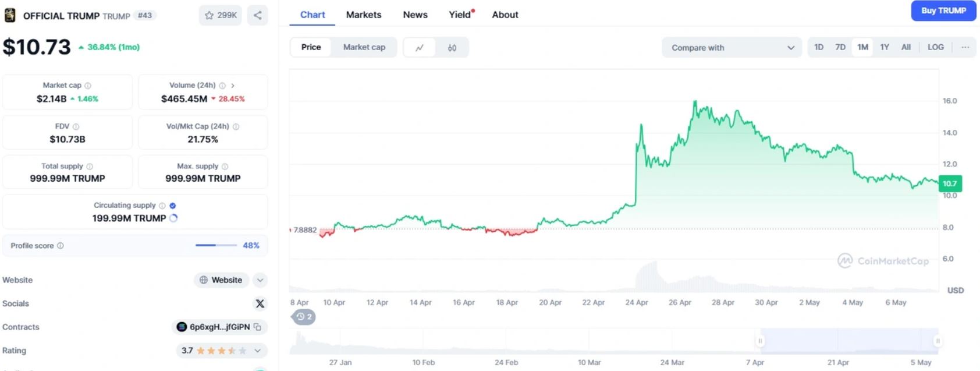Open Max. supply info icon

[x=225, y=167]
